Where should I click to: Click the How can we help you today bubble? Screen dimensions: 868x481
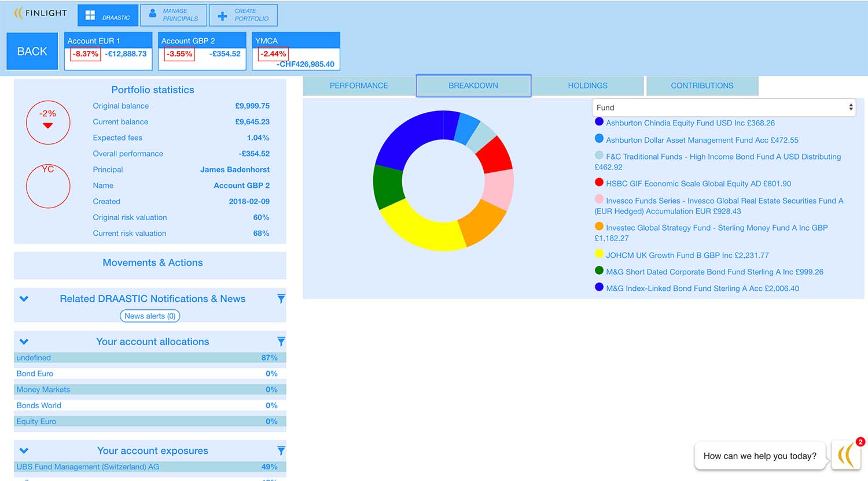(x=760, y=456)
